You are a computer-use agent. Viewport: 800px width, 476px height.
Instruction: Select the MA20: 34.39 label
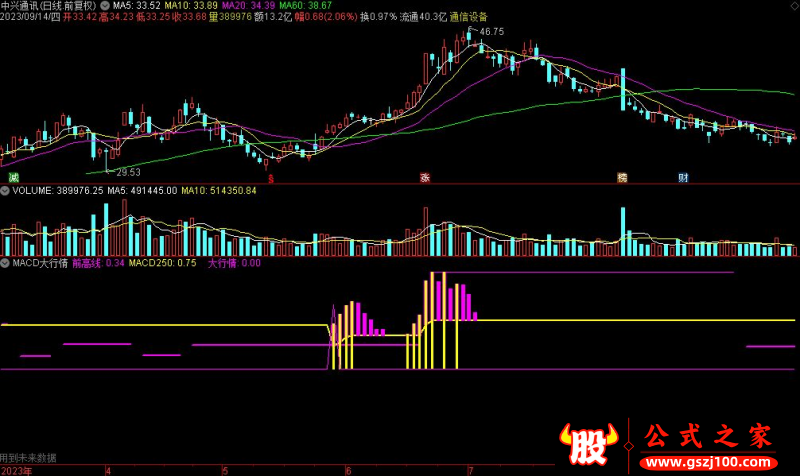pyautogui.click(x=248, y=6)
